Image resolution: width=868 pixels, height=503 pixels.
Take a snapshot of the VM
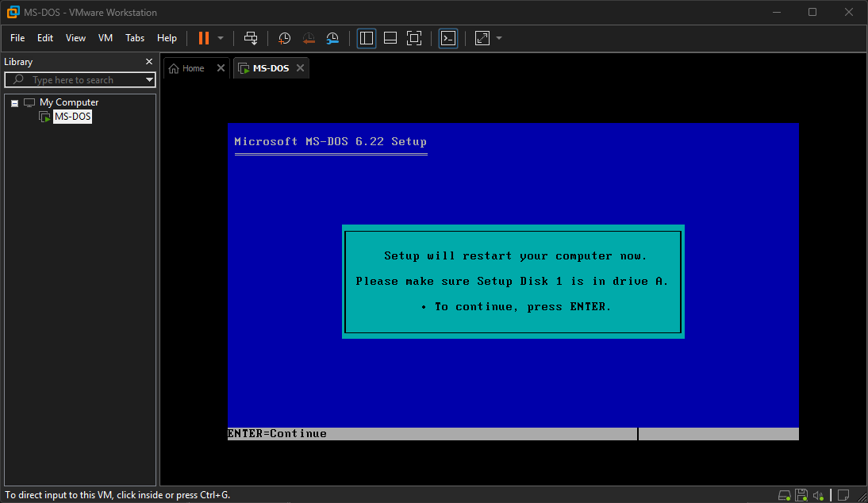pyautogui.click(x=284, y=38)
